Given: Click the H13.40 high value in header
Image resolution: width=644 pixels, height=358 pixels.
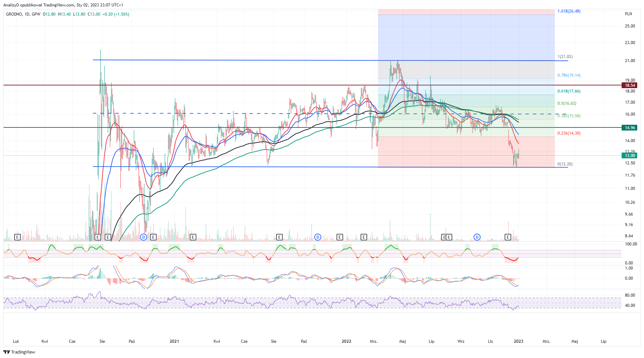Looking at the screenshot, I should 64,14.
